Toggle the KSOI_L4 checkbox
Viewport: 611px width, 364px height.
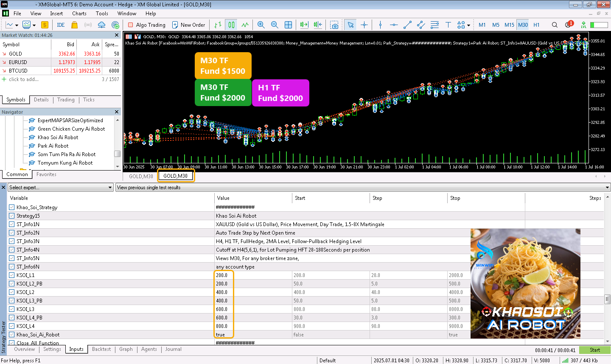coord(12,326)
